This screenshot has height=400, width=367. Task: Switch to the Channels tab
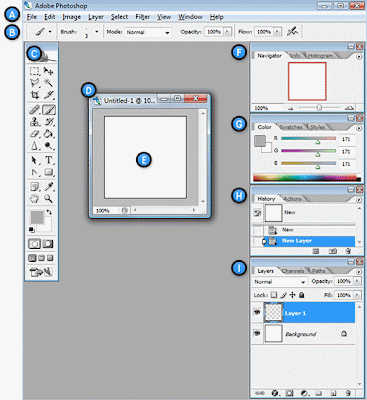coord(293,271)
